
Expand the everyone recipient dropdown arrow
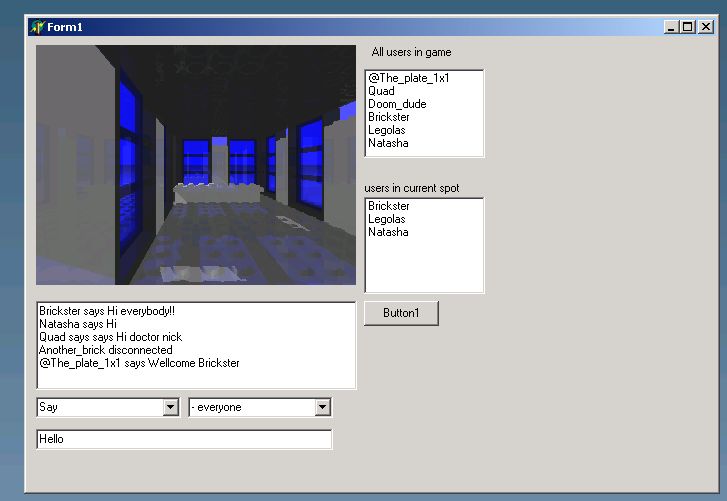click(323, 407)
